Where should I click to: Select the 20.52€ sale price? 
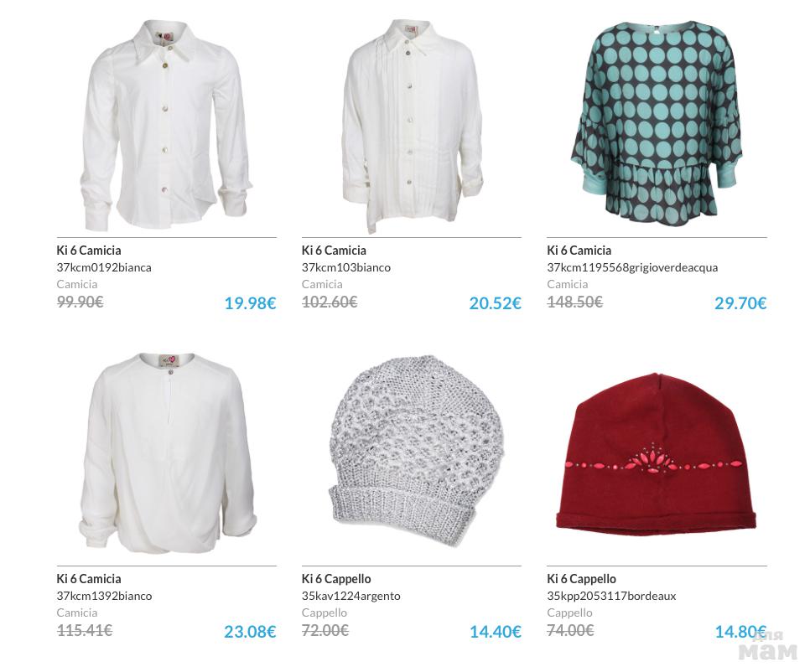(x=496, y=303)
